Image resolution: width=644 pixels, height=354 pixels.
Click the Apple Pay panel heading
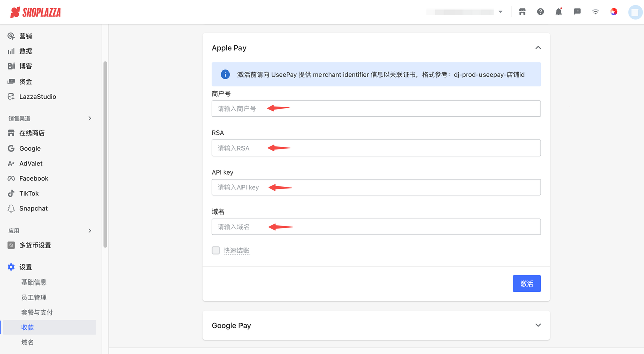click(229, 48)
